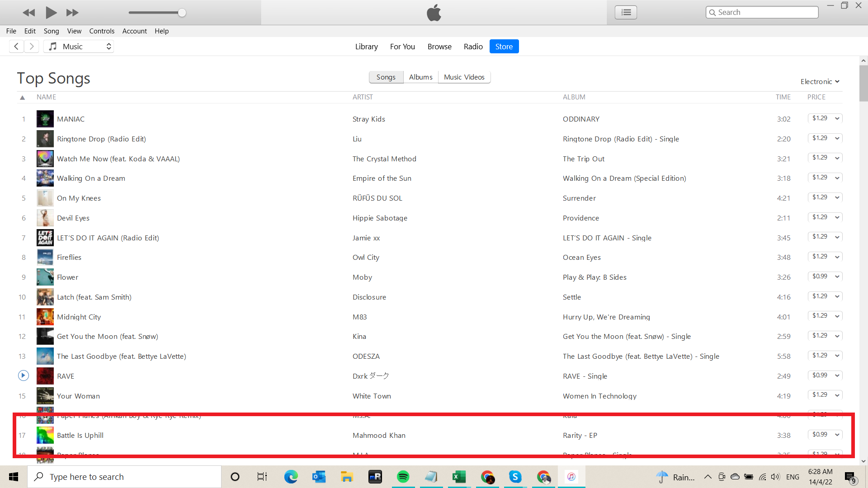
Task: Switch to the Songs segment
Action: click(x=386, y=77)
